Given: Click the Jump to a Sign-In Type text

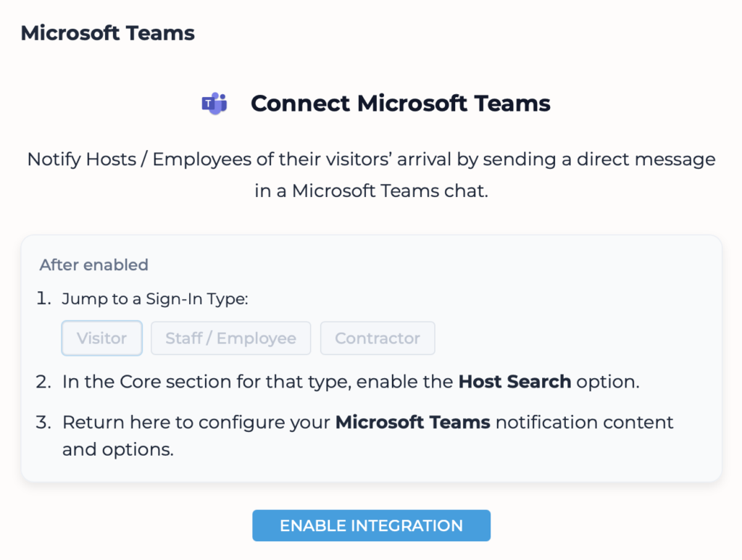Looking at the screenshot, I should pos(155,299).
